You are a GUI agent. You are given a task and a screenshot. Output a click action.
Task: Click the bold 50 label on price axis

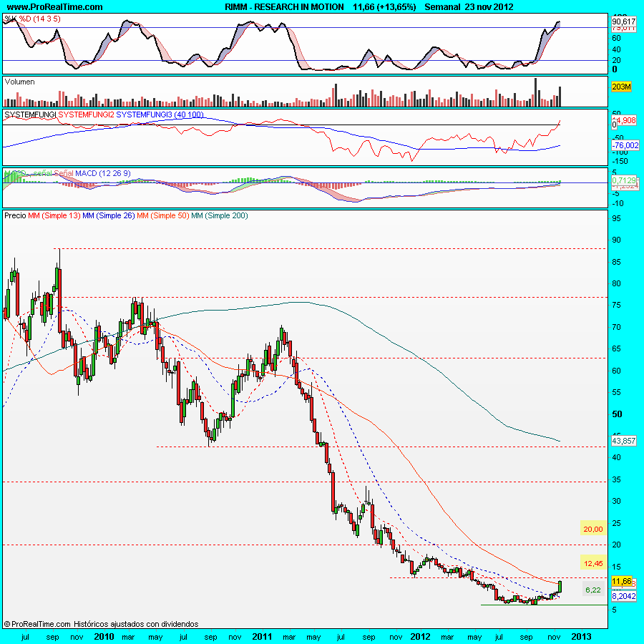[x=617, y=414]
